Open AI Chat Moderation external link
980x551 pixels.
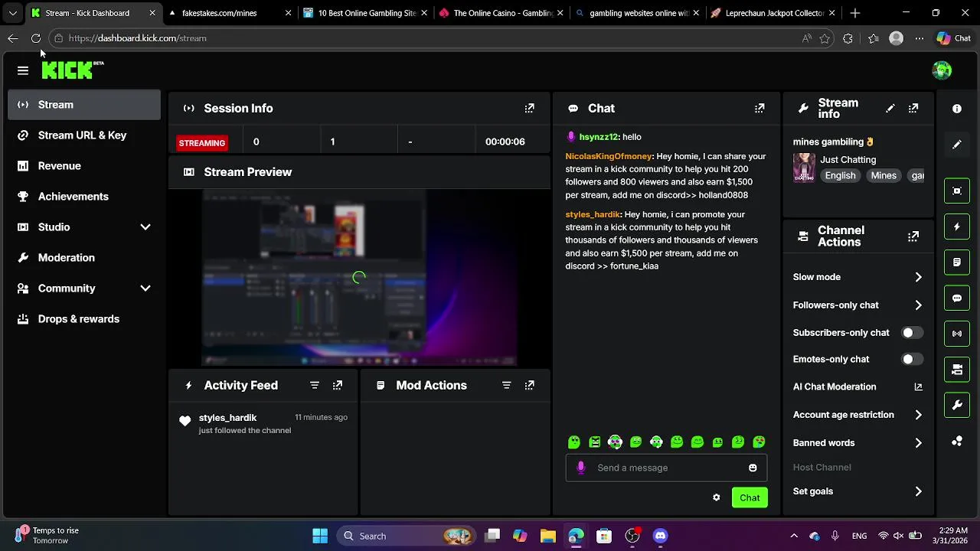pyautogui.click(x=918, y=387)
